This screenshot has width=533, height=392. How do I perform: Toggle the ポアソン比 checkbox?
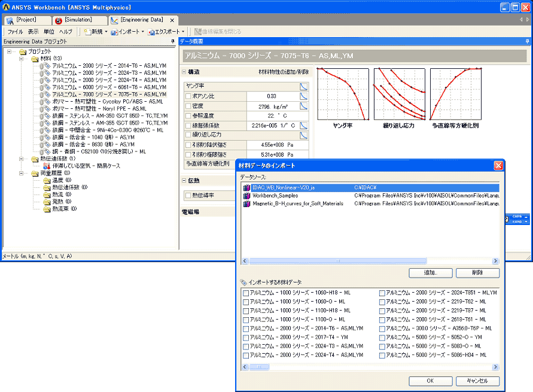tap(188, 96)
